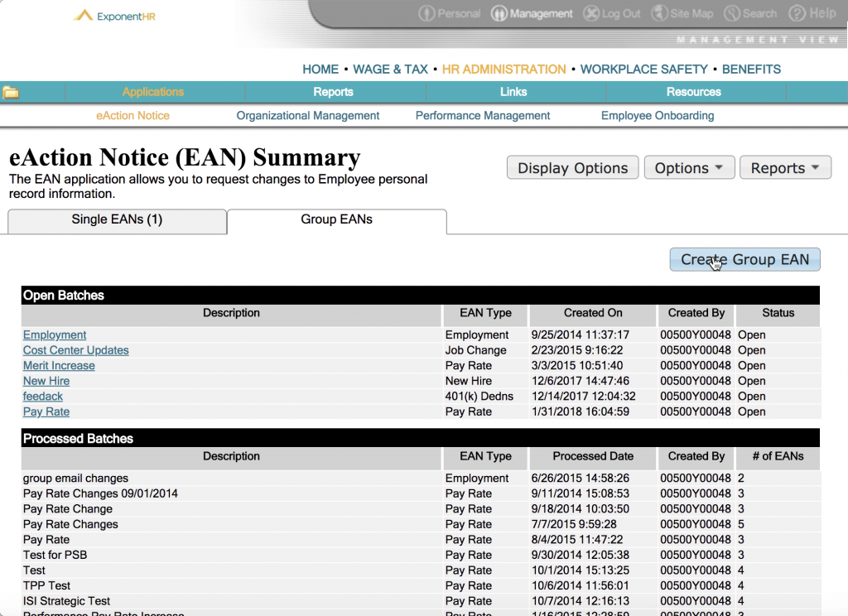Open the Applications menu
Viewport: 848px width, 616px height.
tap(153, 92)
